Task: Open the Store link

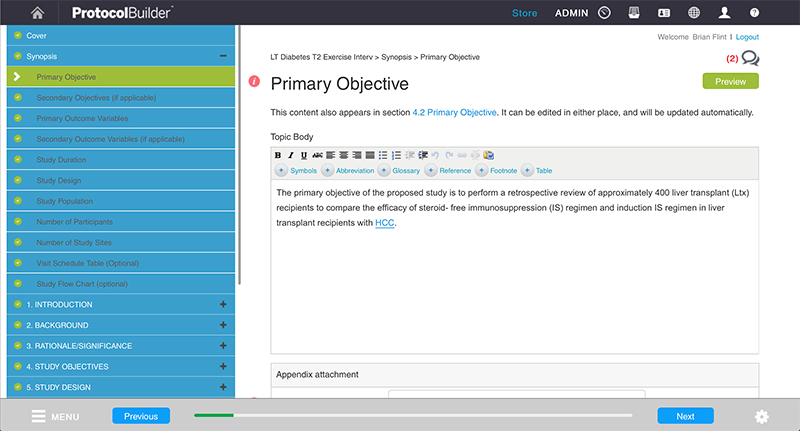Action: [524, 13]
